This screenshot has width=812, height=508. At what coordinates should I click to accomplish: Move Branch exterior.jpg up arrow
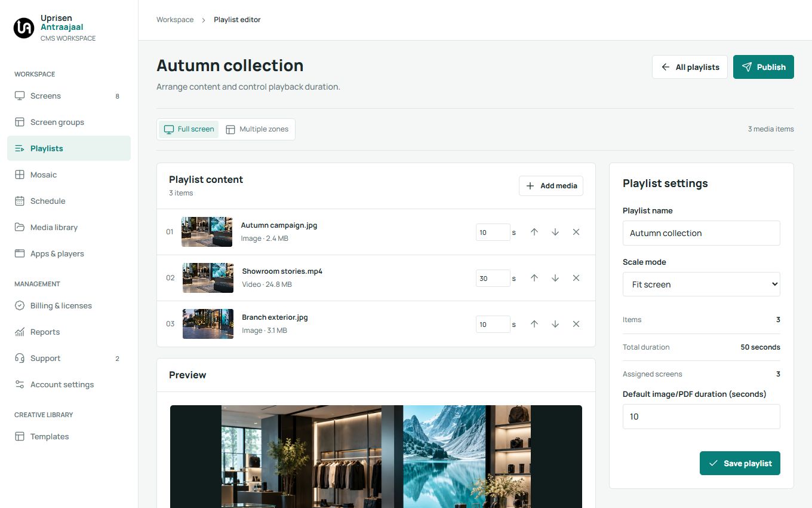(x=534, y=324)
